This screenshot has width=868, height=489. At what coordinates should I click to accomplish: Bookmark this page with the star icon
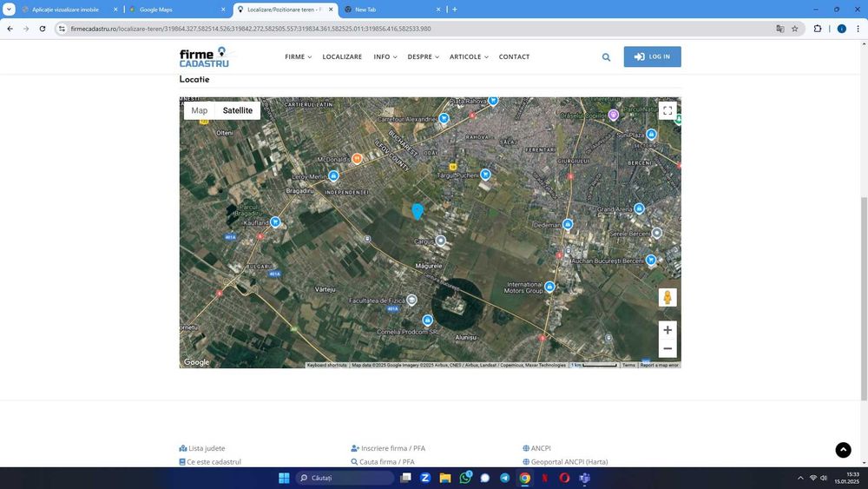[795, 29]
